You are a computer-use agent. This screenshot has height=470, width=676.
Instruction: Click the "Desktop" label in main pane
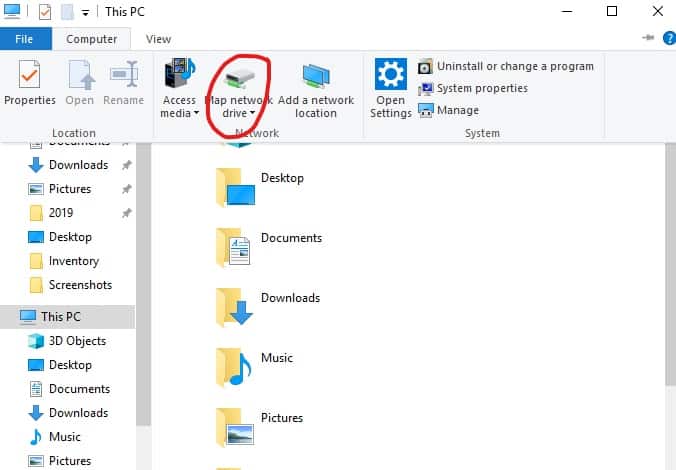tap(282, 178)
